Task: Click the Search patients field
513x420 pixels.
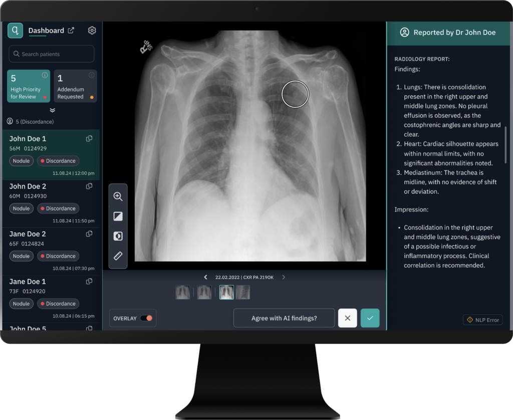Action: (52, 54)
